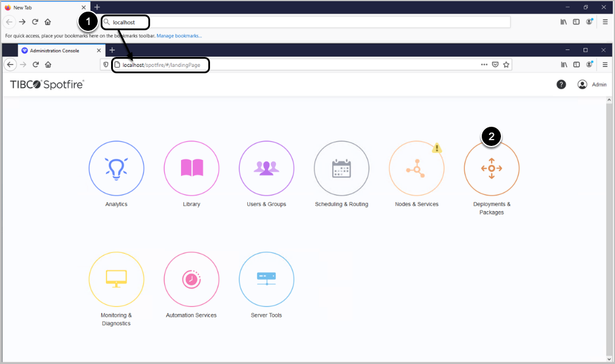Viewport: 615px width, 364px height.
Task: Click the Manage bookmarks link
Action: [179, 36]
